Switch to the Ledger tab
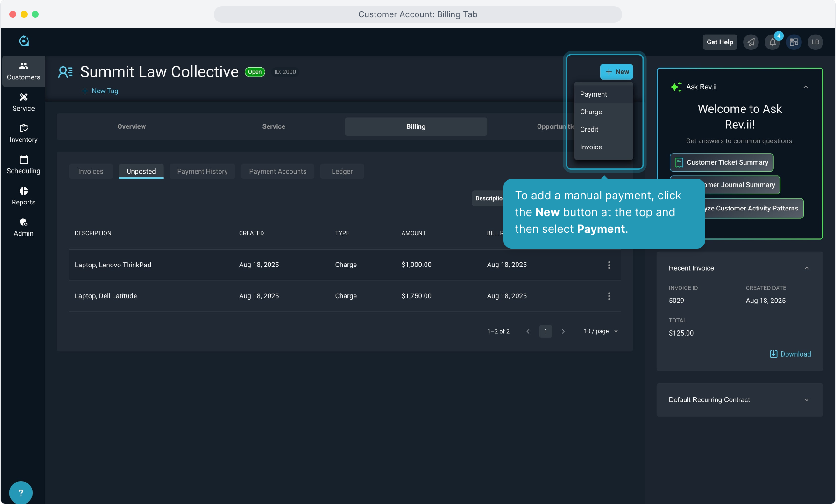 pyautogui.click(x=342, y=171)
